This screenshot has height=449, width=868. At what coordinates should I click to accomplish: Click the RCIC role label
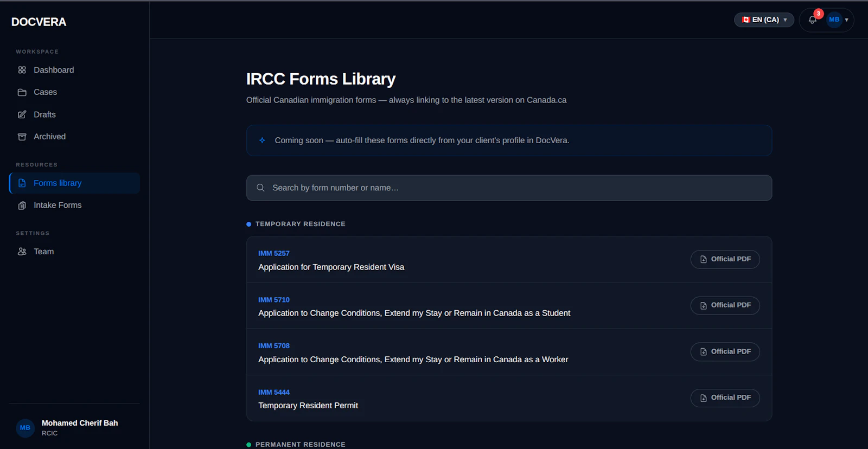(49, 433)
